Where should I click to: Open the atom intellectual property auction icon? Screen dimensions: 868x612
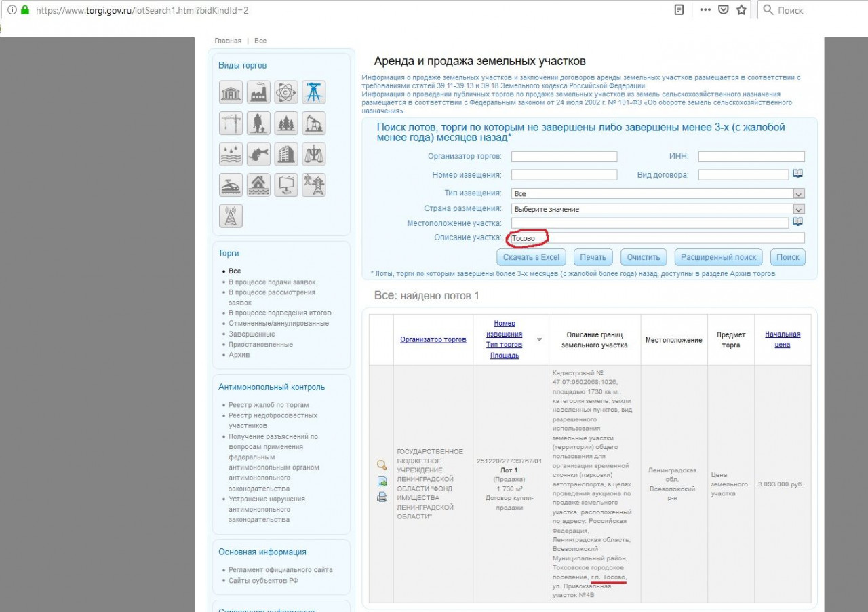[x=286, y=92]
